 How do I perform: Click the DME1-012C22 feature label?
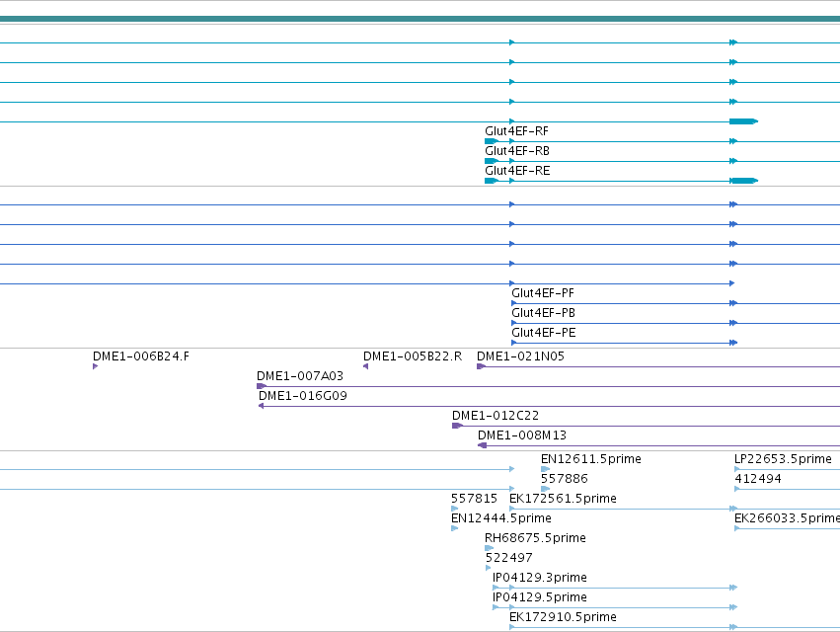tap(496, 416)
